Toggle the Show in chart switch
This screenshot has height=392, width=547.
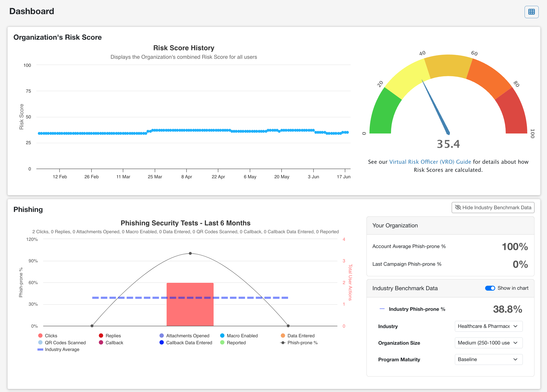tap(490, 288)
